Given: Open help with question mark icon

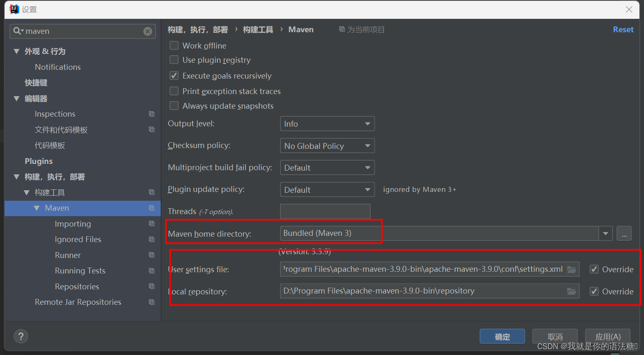Looking at the screenshot, I should [x=21, y=336].
